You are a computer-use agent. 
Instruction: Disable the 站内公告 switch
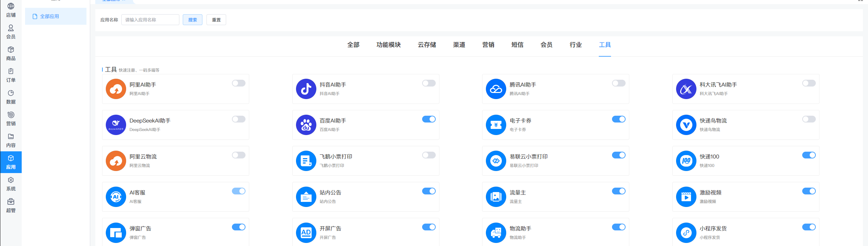(x=429, y=191)
